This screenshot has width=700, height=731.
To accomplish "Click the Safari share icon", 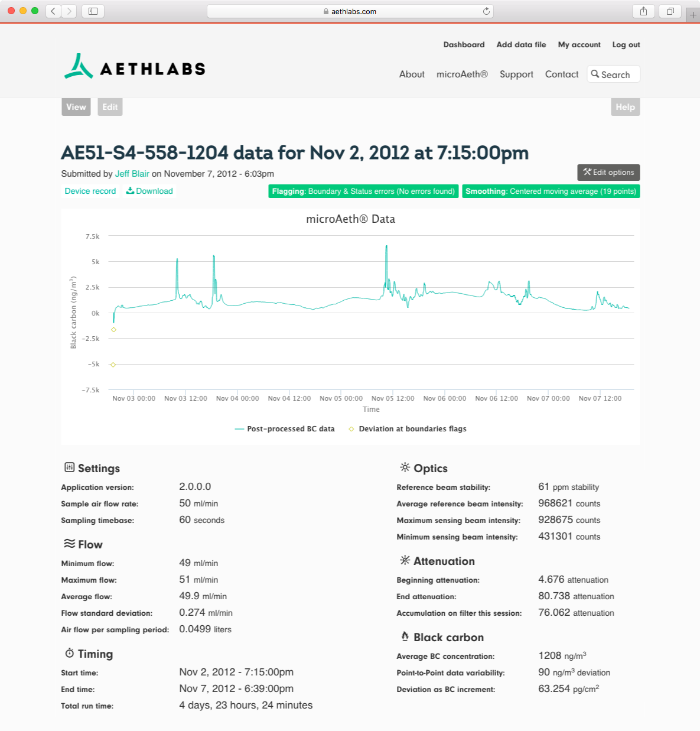I will tap(643, 11).
